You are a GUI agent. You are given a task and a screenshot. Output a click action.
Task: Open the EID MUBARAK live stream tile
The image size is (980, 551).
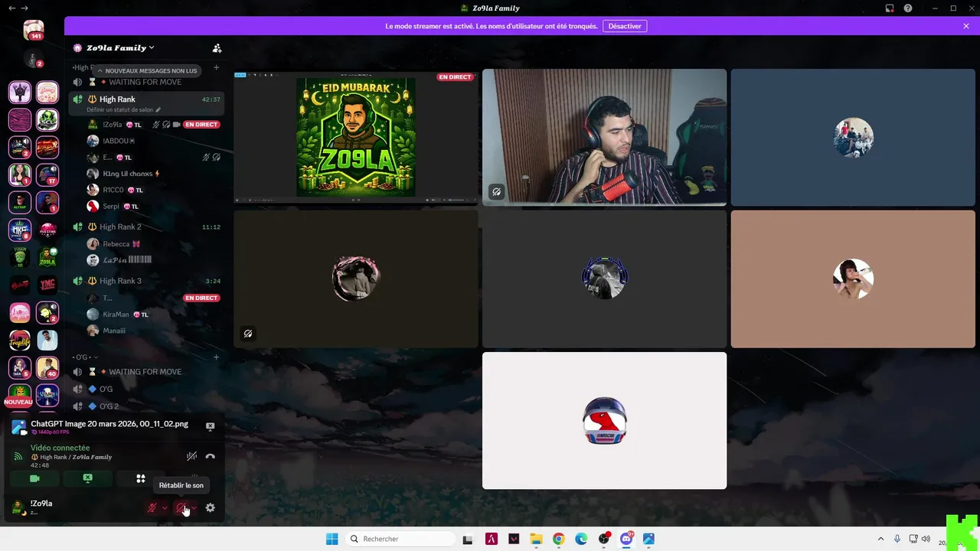pyautogui.click(x=356, y=138)
